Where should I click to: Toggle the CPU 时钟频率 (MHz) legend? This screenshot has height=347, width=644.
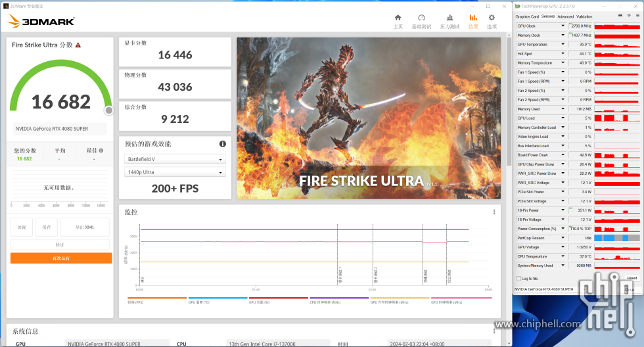(339, 300)
